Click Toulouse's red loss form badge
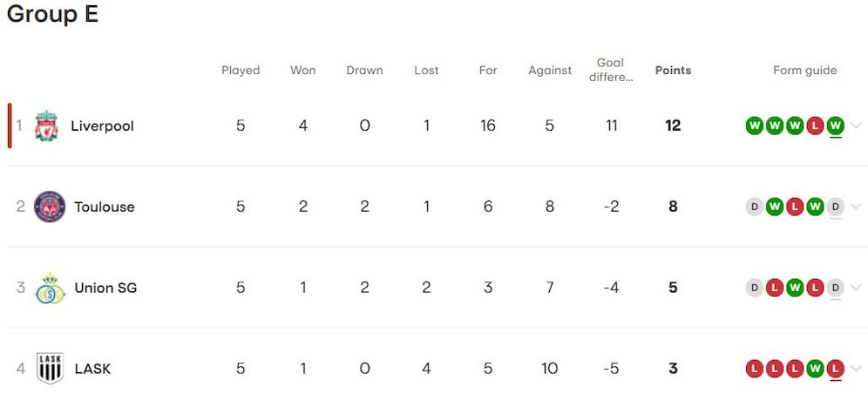The image size is (868, 394). pyautogui.click(x=794, y=207)
